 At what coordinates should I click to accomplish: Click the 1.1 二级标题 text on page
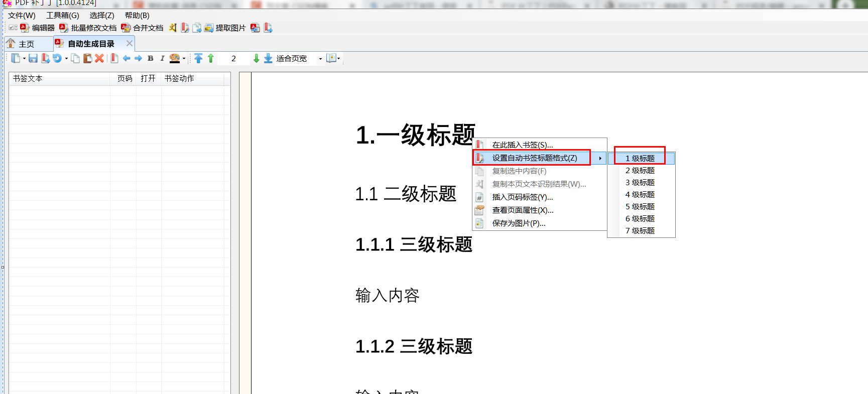(x=406, y=194)
